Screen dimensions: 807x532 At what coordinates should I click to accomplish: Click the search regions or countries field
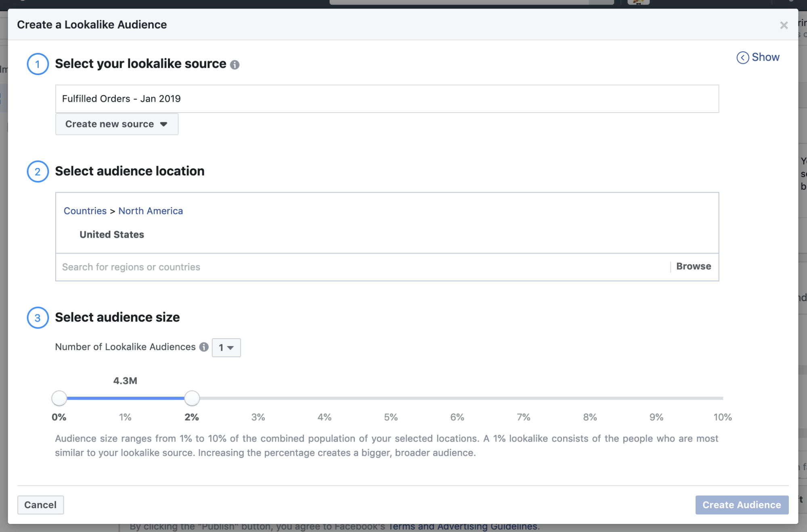tap(363, 267)
